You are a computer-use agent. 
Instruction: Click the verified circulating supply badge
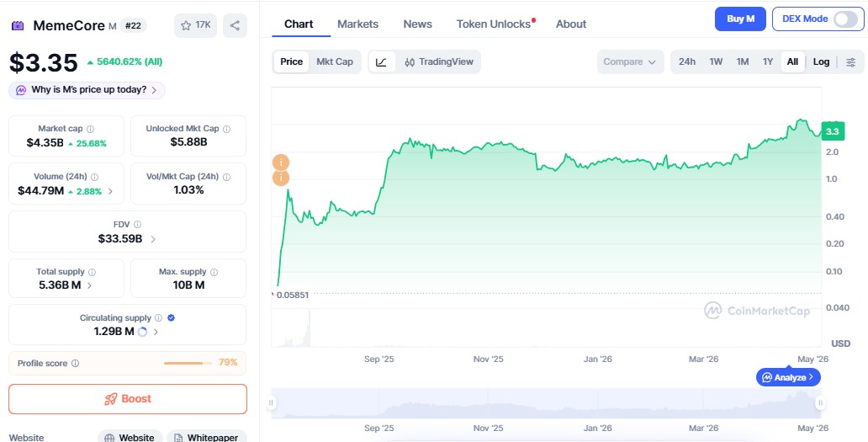(x=171, y=318)
